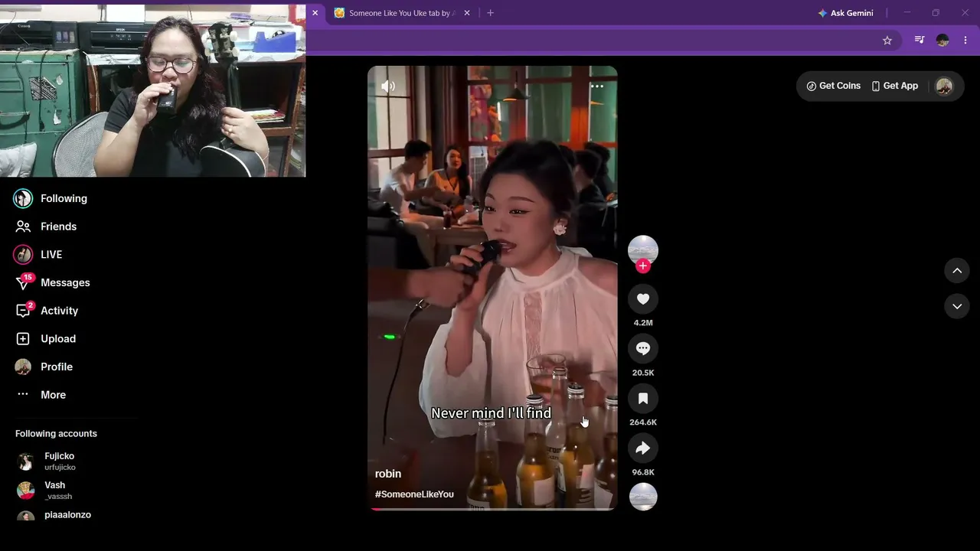Click Get App button
Screen dimensions: 980x551
pyautogui.click(x=895, y=86)
